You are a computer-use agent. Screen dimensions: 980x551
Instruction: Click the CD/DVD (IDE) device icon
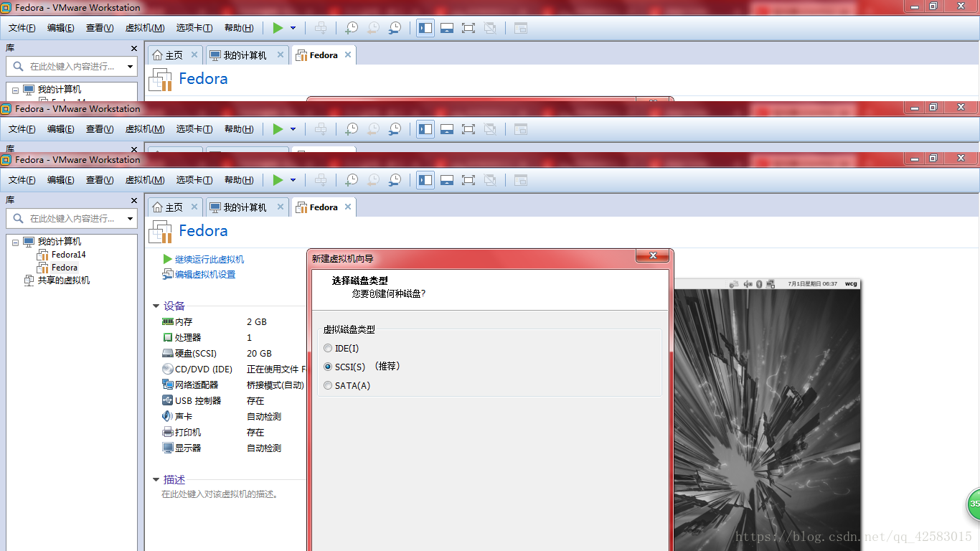point(168,369)
